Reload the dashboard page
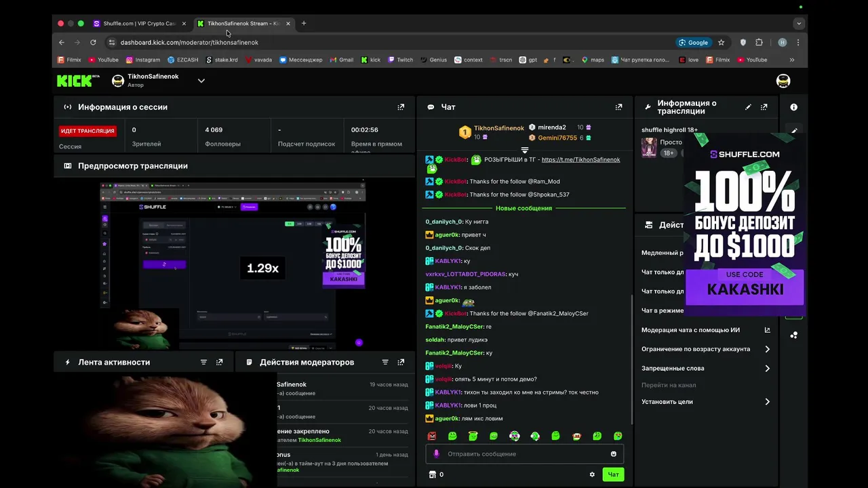868x488 pixels. 93,42
